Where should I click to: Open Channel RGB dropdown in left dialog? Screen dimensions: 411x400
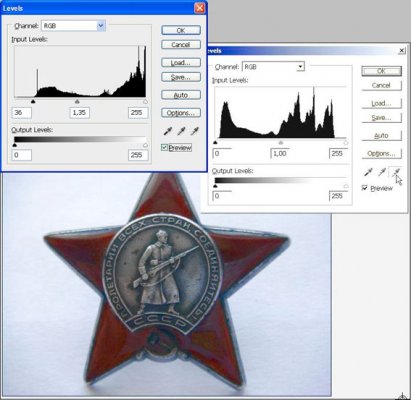pos(73,26)
